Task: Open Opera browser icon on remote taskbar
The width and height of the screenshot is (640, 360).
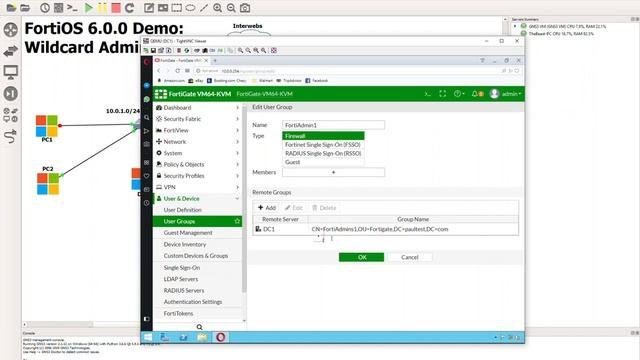Action: pyautogui.click(x=220, y=337)
